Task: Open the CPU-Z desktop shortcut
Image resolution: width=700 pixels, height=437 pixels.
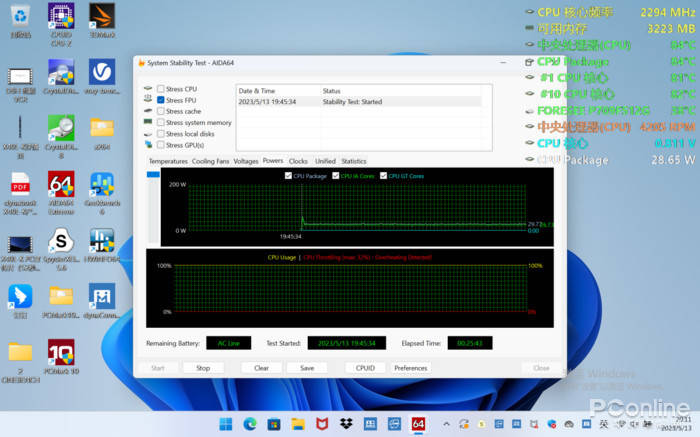Action: tap(60, 17)
